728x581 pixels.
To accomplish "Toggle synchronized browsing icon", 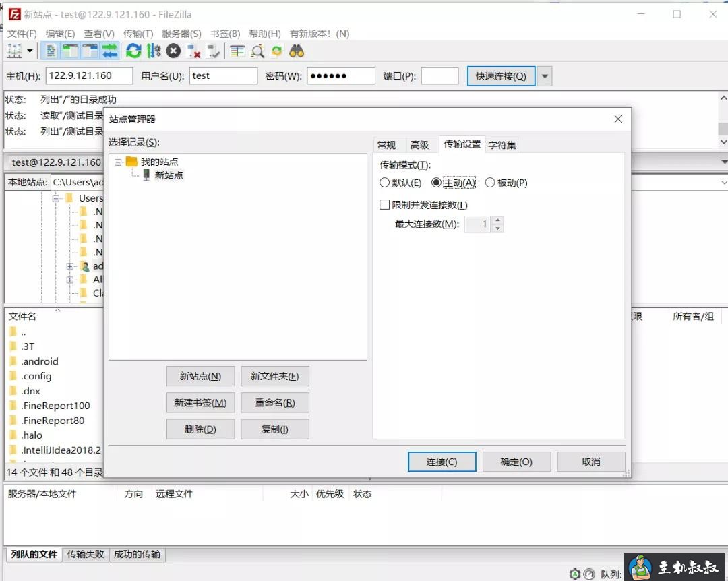I will pos(277,51).
